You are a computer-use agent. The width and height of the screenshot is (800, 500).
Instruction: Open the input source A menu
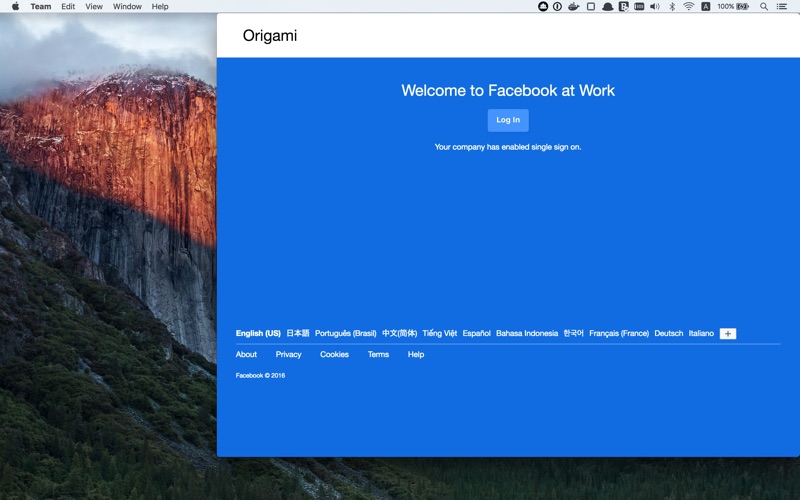pos(706,7)
